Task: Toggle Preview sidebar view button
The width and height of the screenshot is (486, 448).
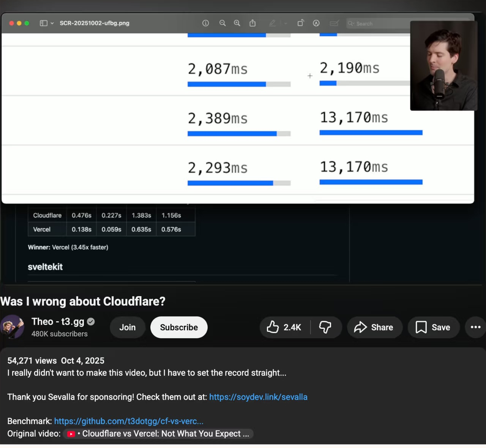Action: [44, 23]
